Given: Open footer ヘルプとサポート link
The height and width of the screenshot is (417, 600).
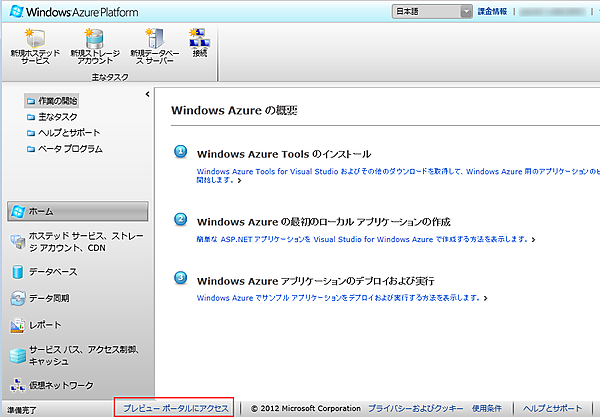Looking at the screenshot, I should (x=552, y=409).
